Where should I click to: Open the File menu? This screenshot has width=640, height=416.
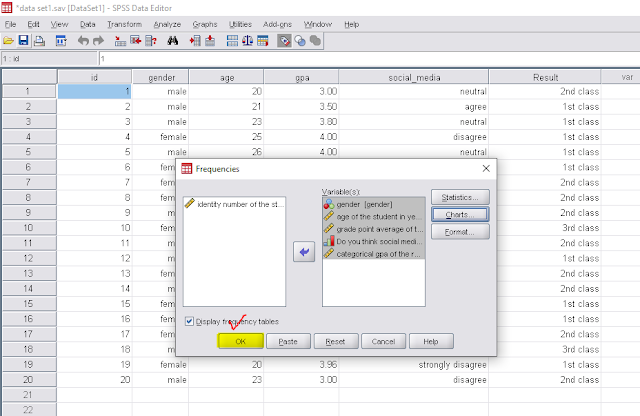10,24
